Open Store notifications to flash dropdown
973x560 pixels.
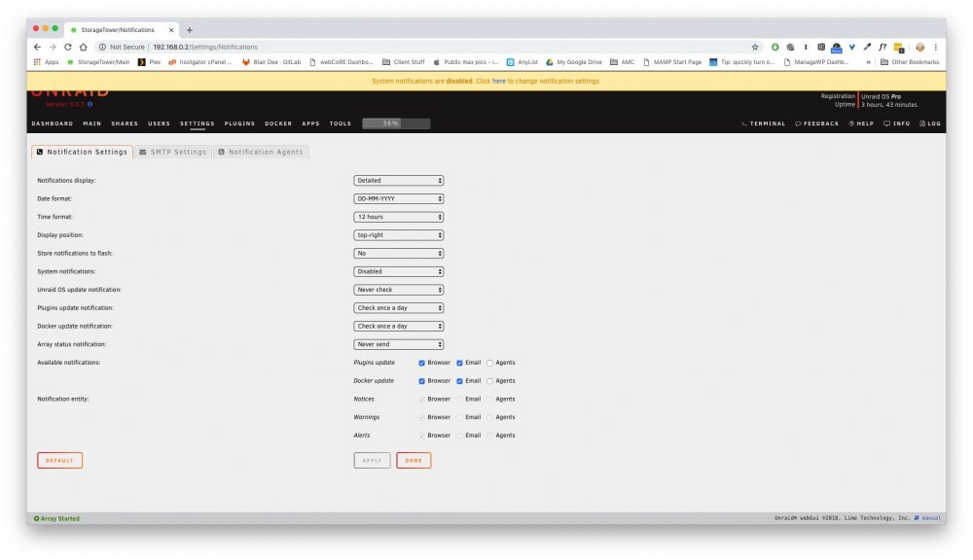point(398,253)
